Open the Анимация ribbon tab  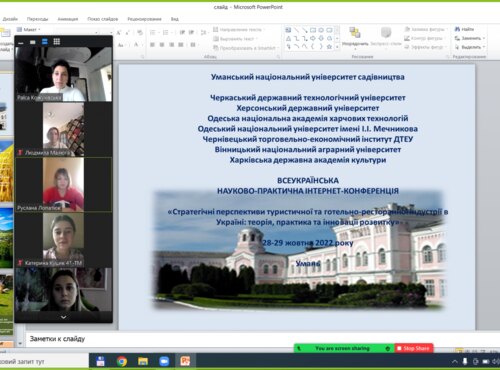click(68, 19)
